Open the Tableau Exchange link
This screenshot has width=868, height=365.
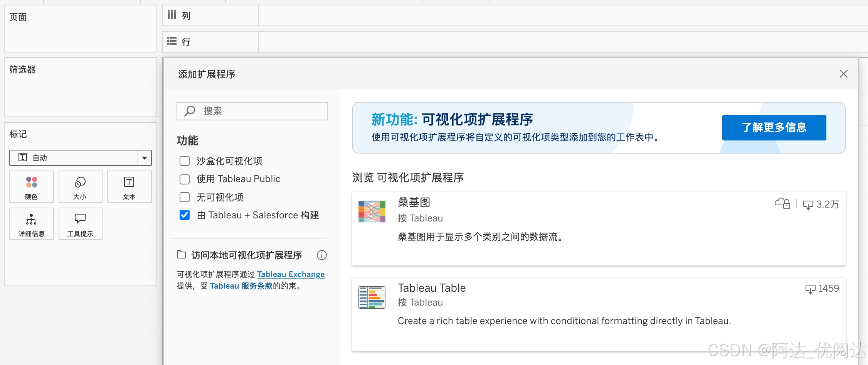coord(291,274)
